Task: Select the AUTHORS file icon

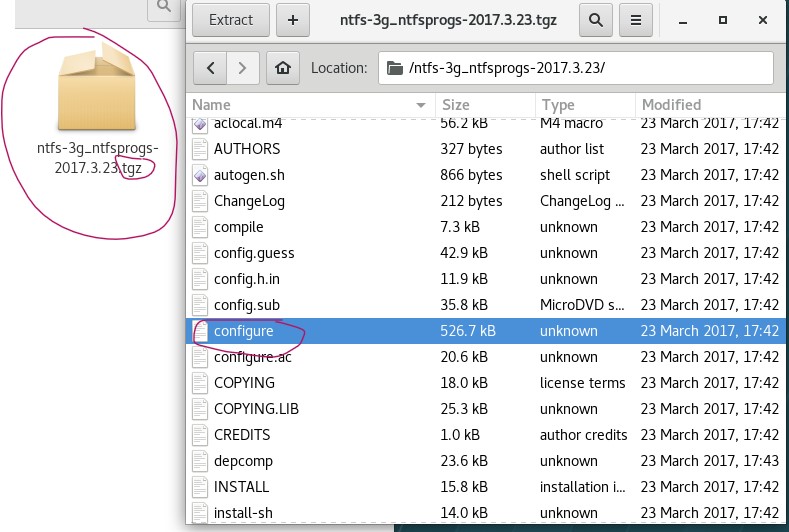Action: (x=200, y=149)
